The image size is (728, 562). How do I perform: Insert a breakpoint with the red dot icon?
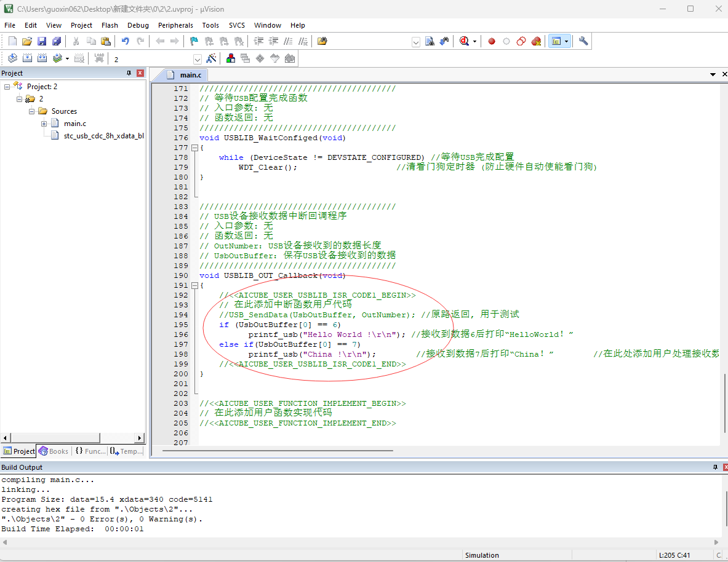(x=492, y=41)
